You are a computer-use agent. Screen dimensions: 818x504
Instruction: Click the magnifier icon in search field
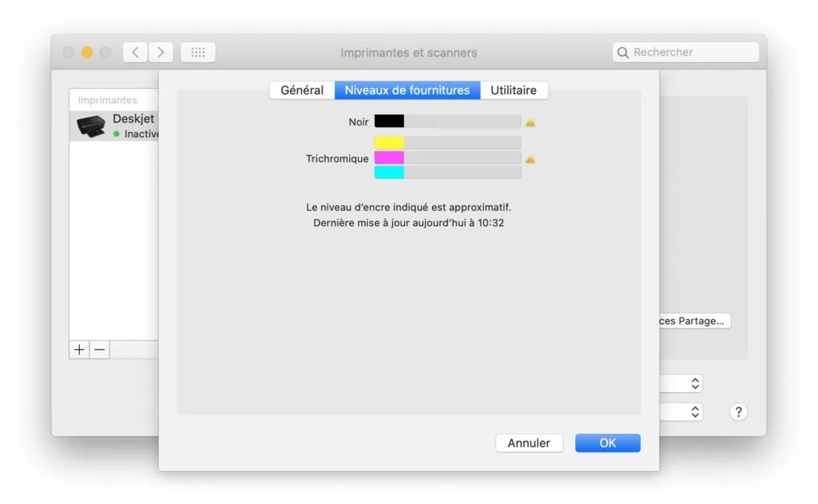pos(622,53)
